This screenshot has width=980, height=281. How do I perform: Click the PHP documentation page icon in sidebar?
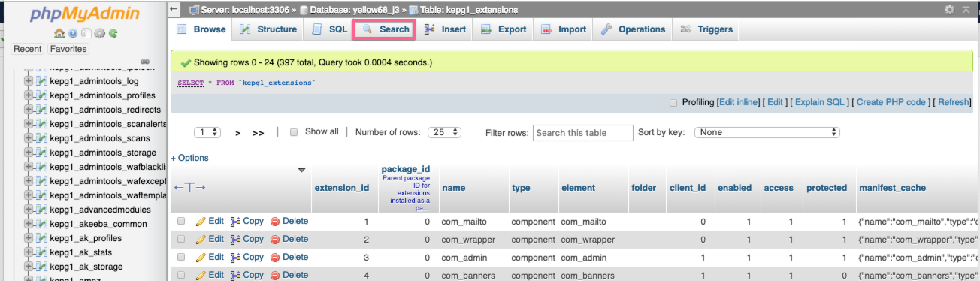pyautogui.click(x=86, y=34)
